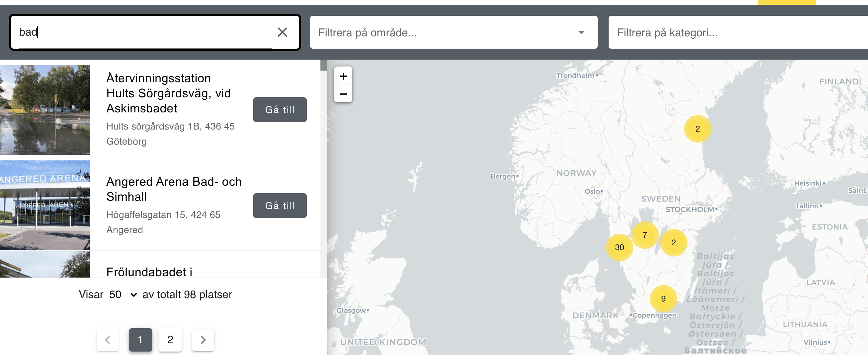
Task: Open the map cluster marked 30
Action: (x=619, y=247)
